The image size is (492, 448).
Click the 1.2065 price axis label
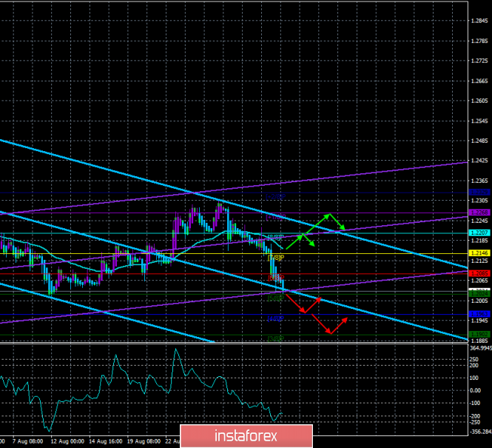pos(479,281)
